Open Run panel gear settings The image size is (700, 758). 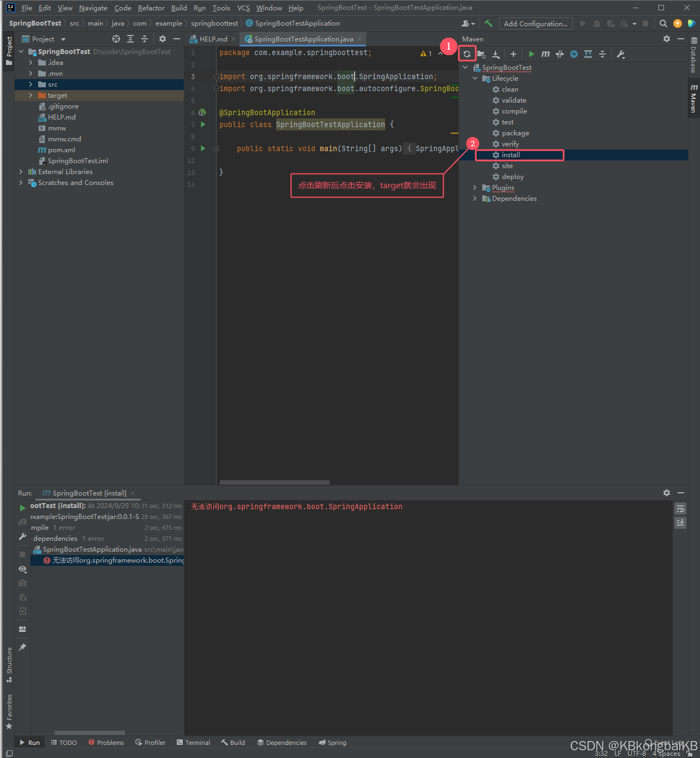(x=667, y=493)
